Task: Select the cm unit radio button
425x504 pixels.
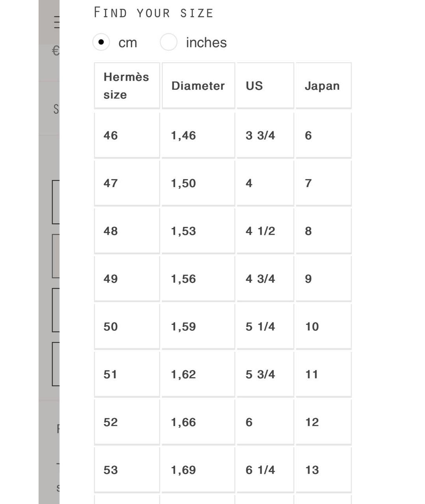Action: (x=101, y=42)
